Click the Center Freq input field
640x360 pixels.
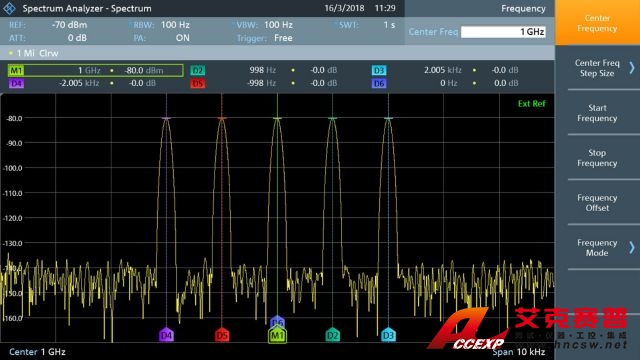tap(503, 32)
